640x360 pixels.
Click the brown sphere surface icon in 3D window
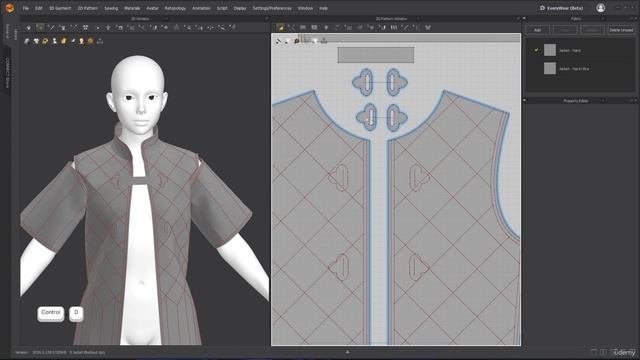click(91, 41)
